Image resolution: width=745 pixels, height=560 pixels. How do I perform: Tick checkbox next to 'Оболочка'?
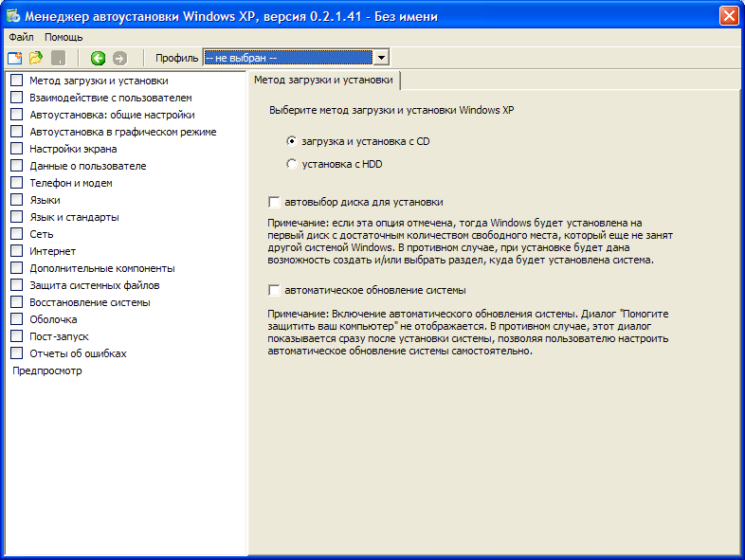pos(17,319)
